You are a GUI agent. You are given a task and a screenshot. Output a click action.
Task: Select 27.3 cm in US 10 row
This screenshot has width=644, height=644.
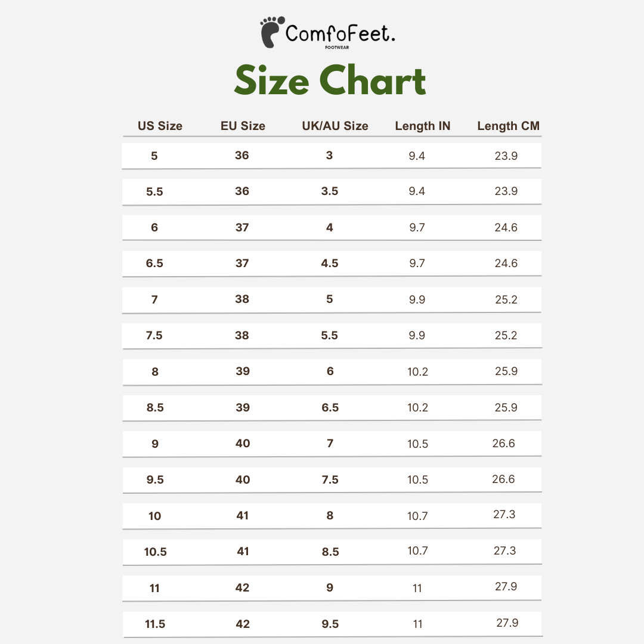tap(504, 515)
